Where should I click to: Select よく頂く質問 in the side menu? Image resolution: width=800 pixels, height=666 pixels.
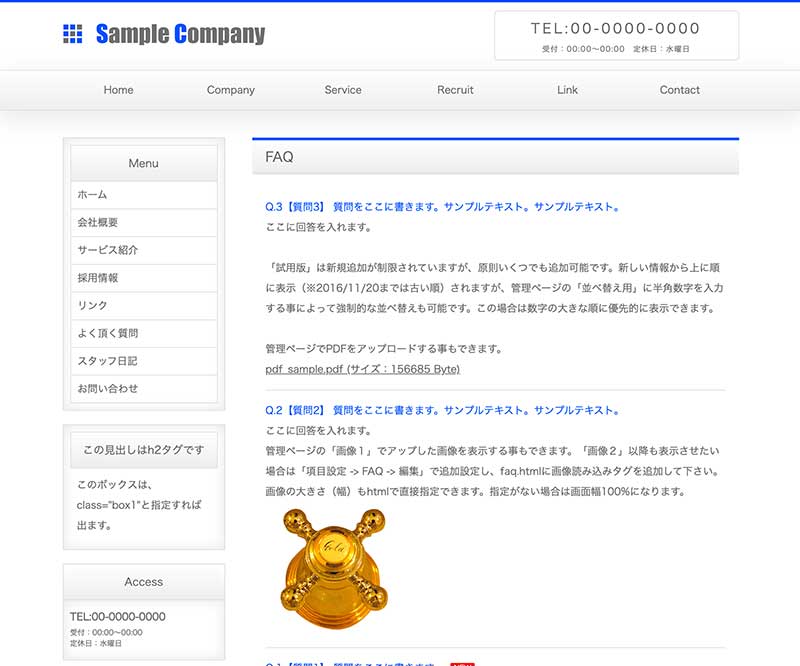(144, 333)
